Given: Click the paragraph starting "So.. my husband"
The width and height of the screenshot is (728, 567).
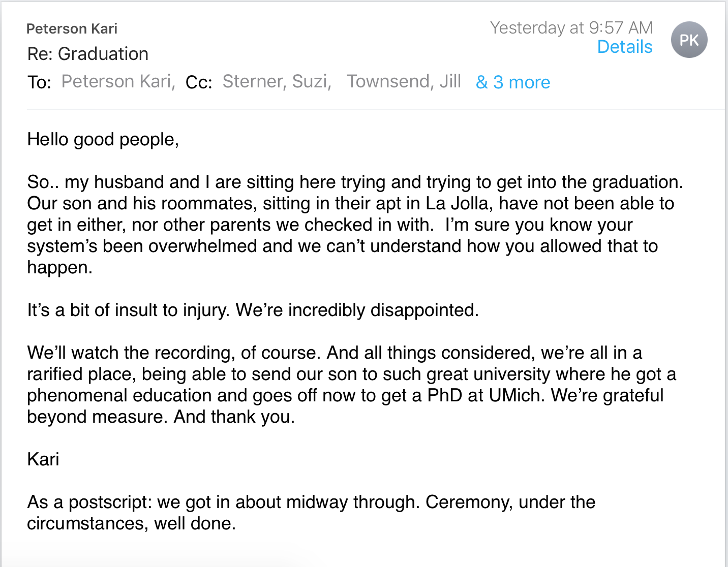Looking at the screenshot, I should pos(351,225).
